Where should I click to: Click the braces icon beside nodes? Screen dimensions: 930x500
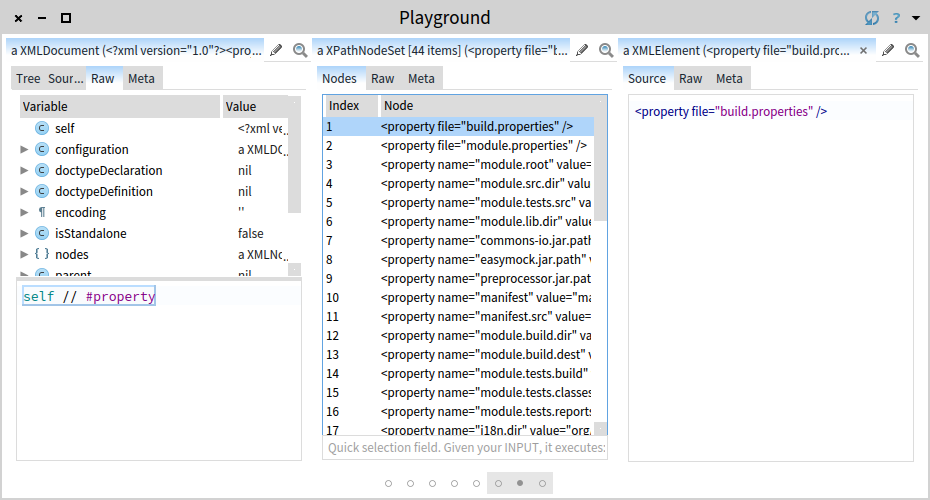42,254
